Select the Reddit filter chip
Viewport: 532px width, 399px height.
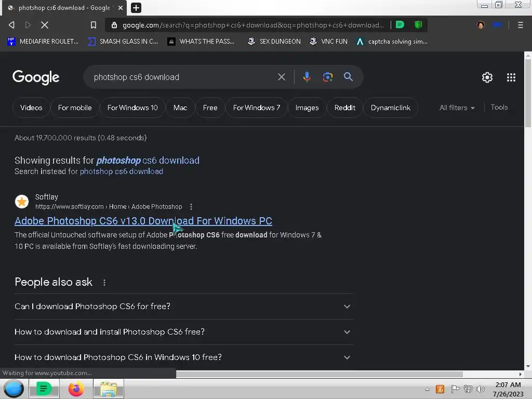pos(345,108)
